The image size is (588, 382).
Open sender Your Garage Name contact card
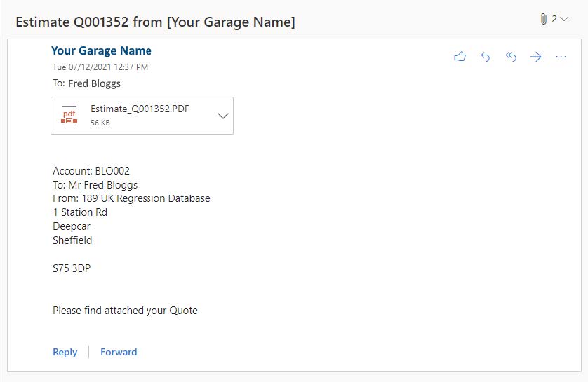[x=101, y=50]
